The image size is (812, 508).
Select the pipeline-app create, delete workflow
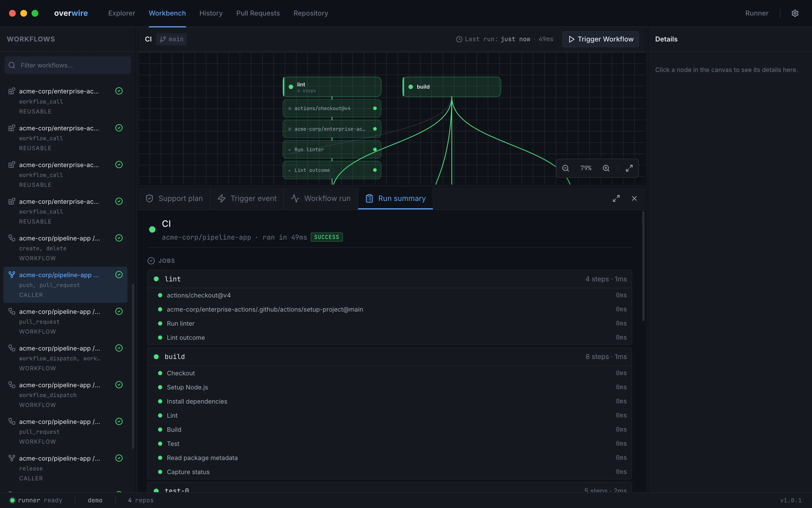(65, 248)
